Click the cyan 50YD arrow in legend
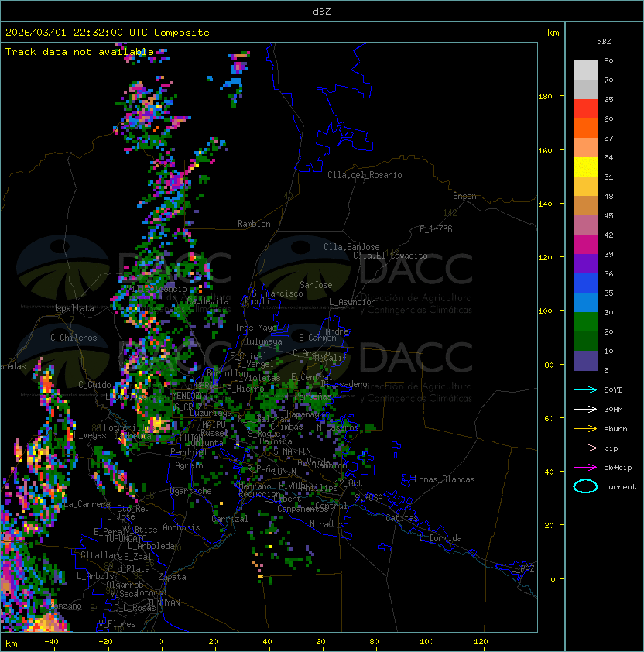 point(585,389)
